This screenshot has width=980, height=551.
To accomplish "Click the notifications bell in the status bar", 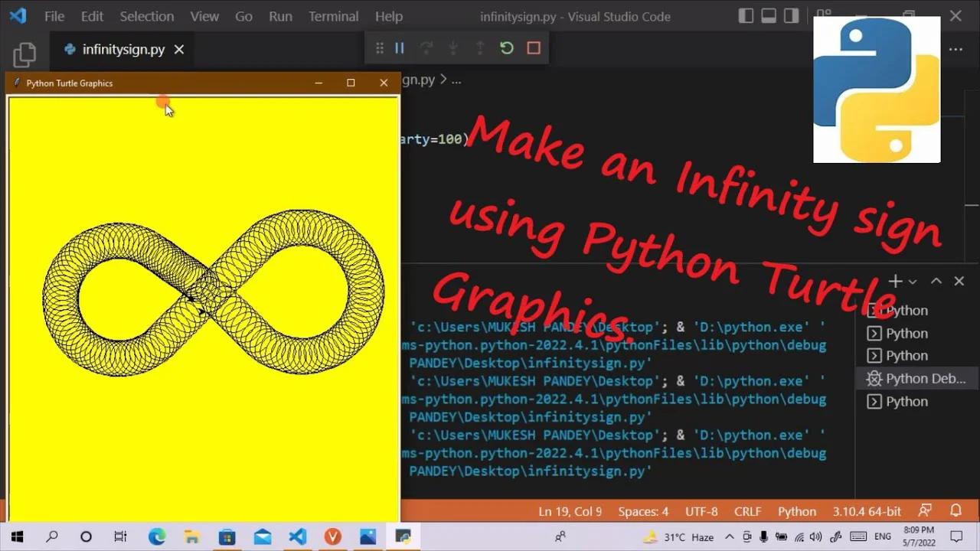I will [x=955, y=510].
